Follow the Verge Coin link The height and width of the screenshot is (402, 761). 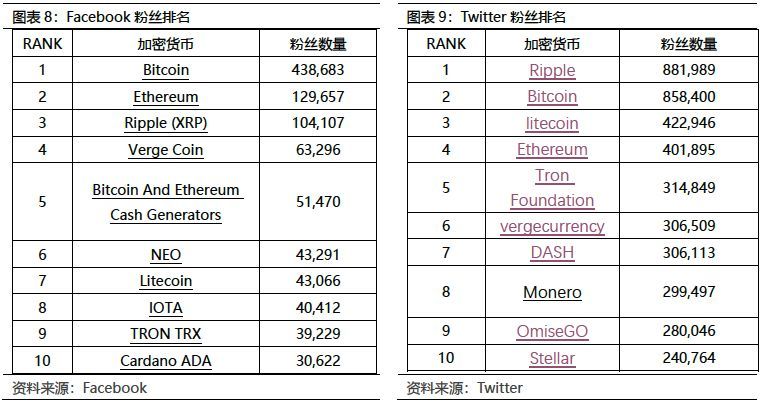[165, 150]
